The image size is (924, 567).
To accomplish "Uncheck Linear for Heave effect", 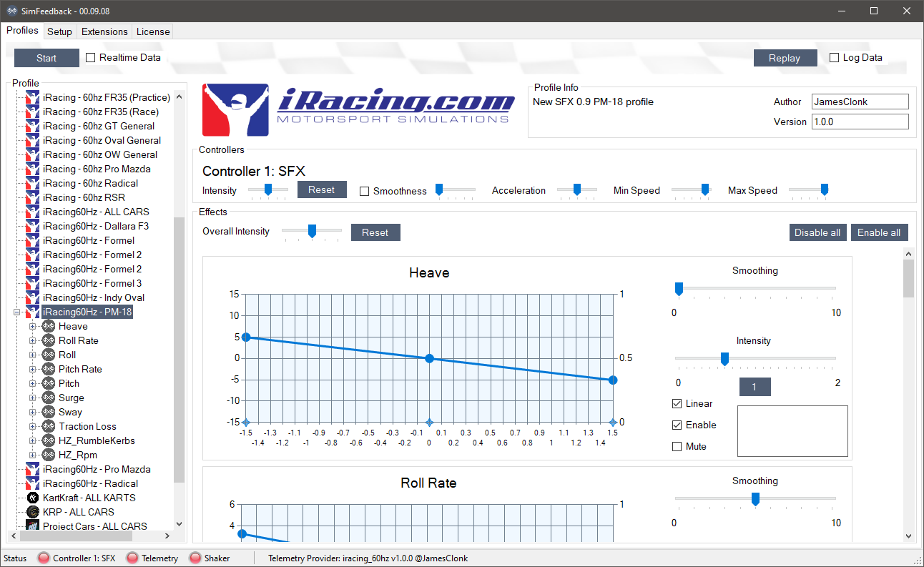I will click(x=677, y=403).
